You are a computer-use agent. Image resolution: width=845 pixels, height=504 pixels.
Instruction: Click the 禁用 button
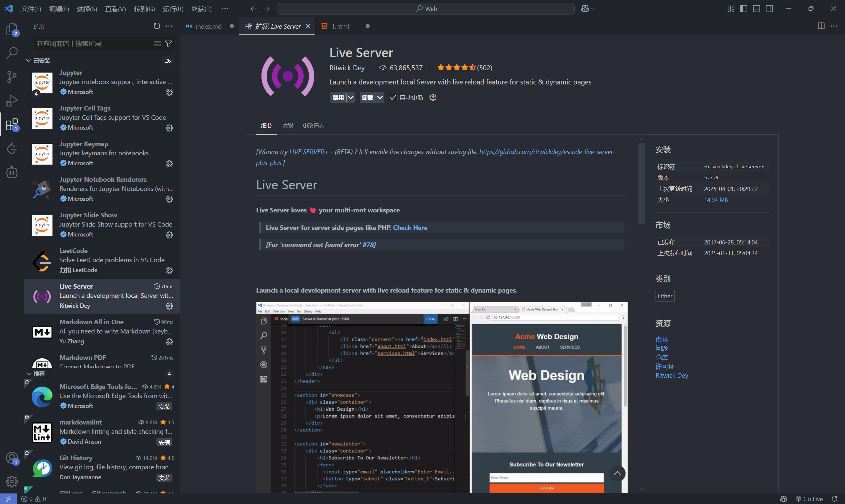point(338,98)
